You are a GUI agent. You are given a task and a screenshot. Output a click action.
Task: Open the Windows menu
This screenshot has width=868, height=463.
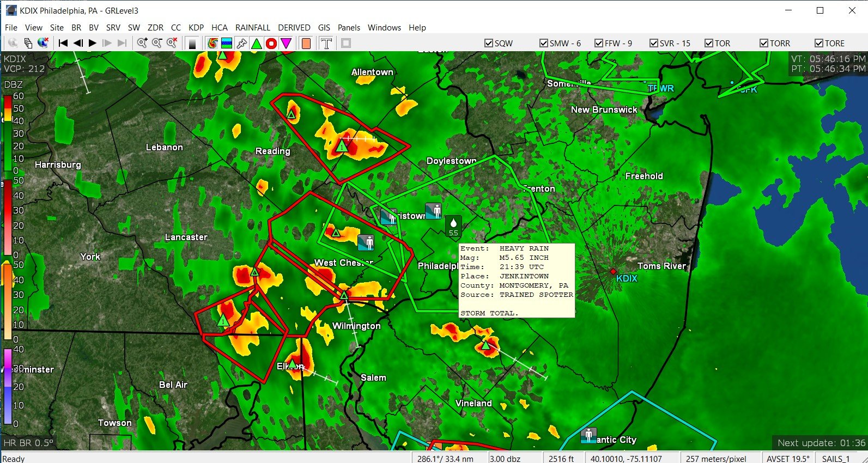point(384,27)
